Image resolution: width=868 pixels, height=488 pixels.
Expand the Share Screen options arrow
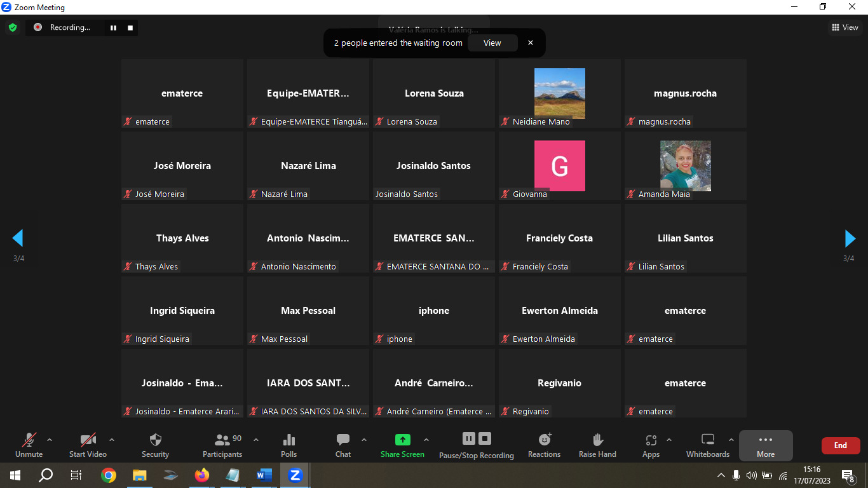(x=426, y=440)
